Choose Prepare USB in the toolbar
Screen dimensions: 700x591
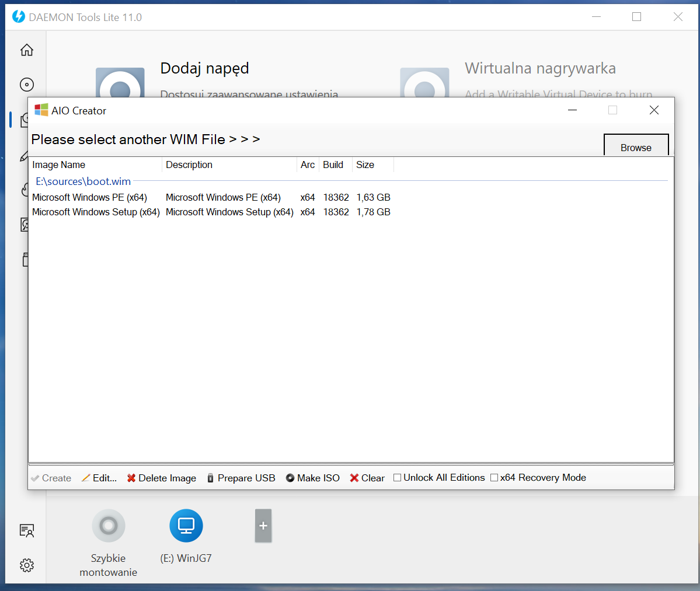coord(241,478)
